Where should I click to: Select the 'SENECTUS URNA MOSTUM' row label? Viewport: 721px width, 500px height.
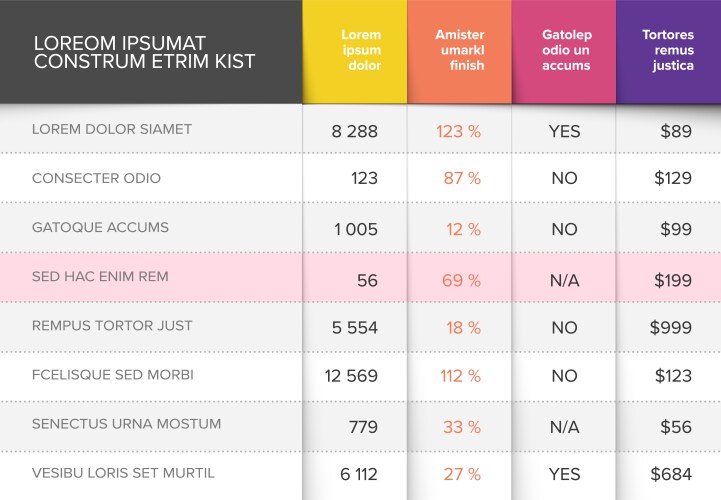click(126, 424)
